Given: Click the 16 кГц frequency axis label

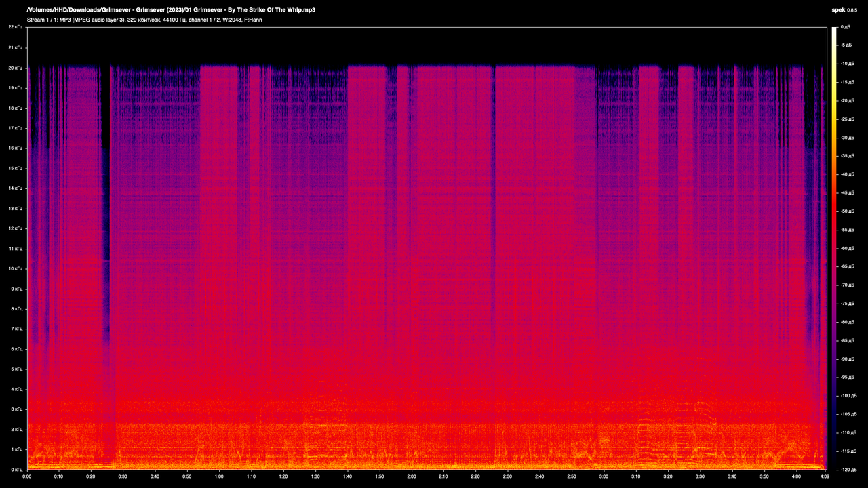Looking at the screenshot, I should pyautogui.click(x=15, y=148).
